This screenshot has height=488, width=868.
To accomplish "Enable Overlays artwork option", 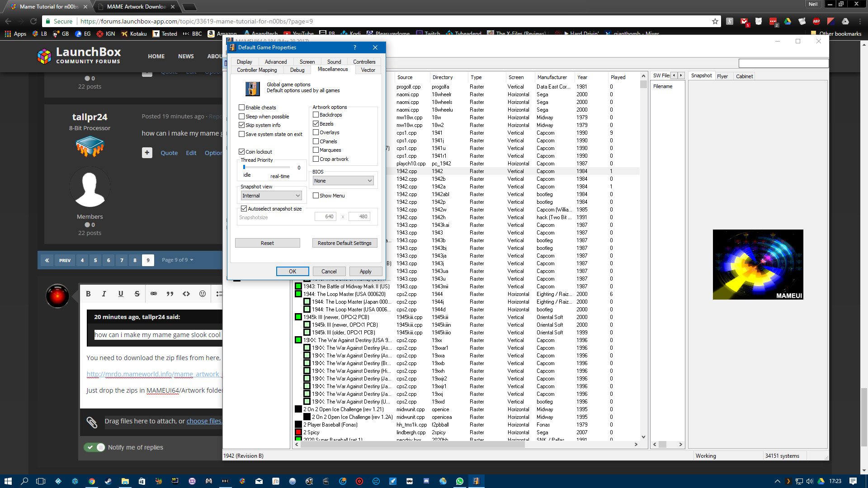I will coord(316,132).
